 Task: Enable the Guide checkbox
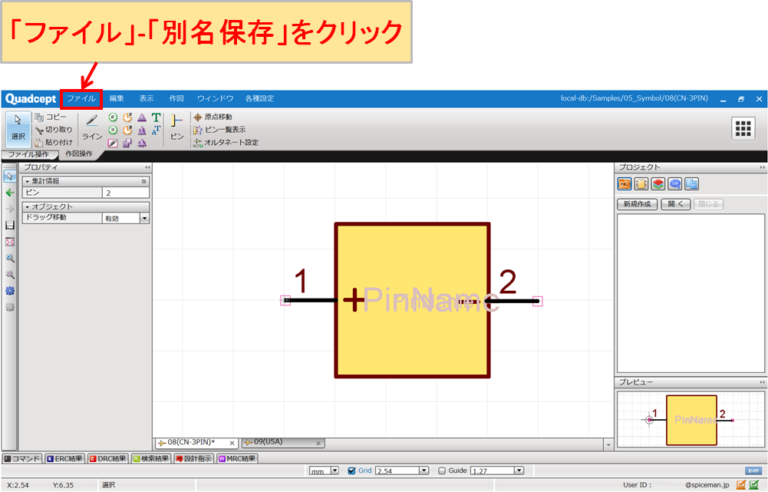point(442,470)
